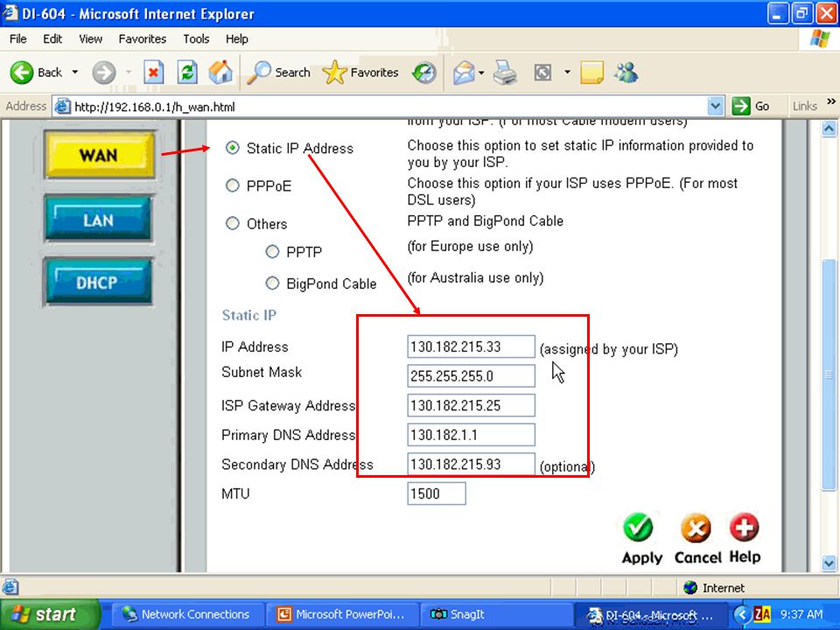
Task: Click the ISP Gateway Address field
Action: 471,405
